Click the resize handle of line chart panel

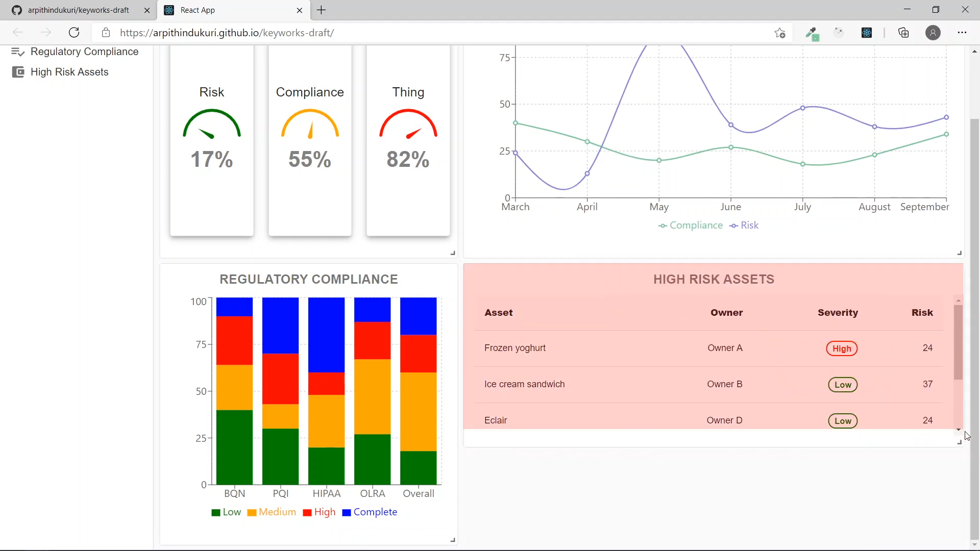(x=960, y=253)
